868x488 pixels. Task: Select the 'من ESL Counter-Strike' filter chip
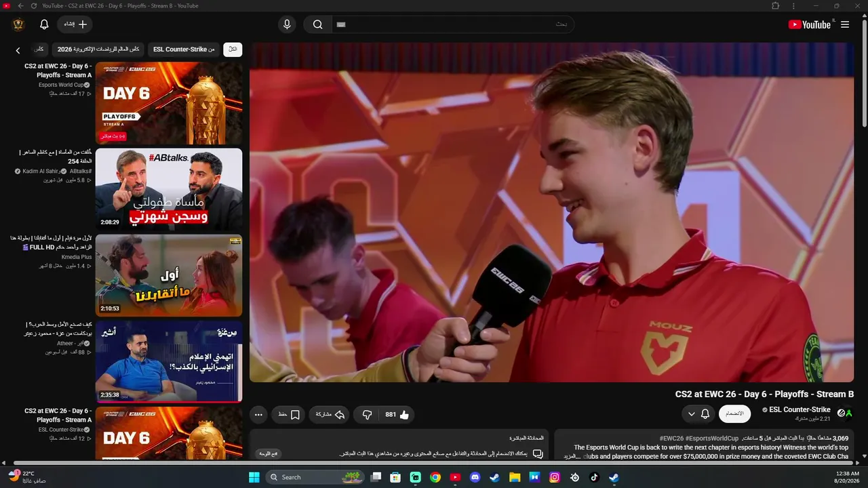tap(184, 49)
